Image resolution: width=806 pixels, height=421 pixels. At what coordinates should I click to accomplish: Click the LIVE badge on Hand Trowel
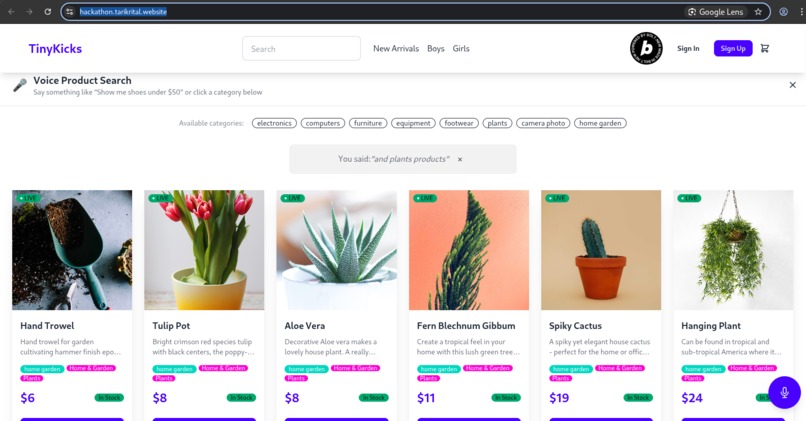(x=28, y=198)
